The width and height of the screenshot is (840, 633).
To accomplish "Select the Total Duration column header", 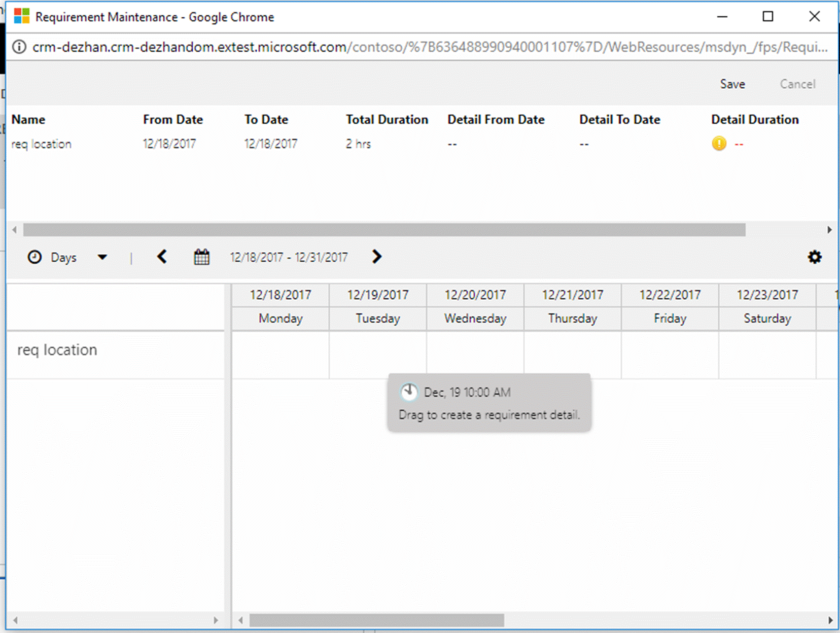I will tap(387, 120).
